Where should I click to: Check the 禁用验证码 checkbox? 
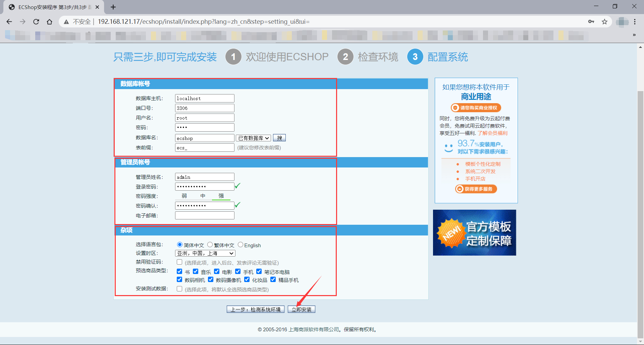point(179,262)
